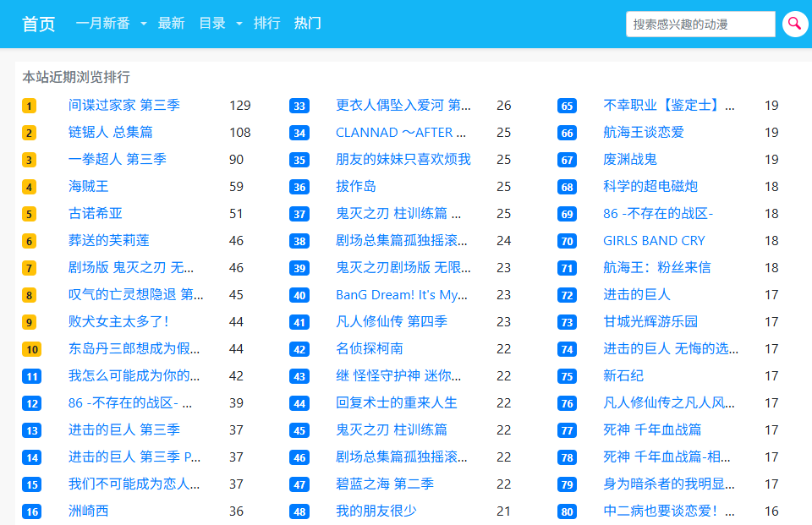Viewport: 812px width, 525px height.
Task: Expand the 一月新番 dropdown arrow
Action: [144, 24]
